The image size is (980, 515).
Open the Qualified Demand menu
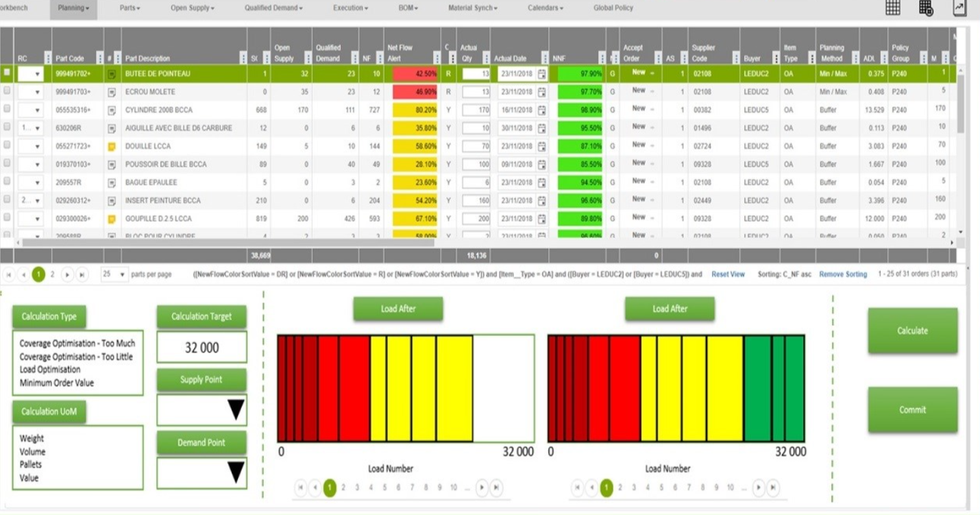[274, 8]
